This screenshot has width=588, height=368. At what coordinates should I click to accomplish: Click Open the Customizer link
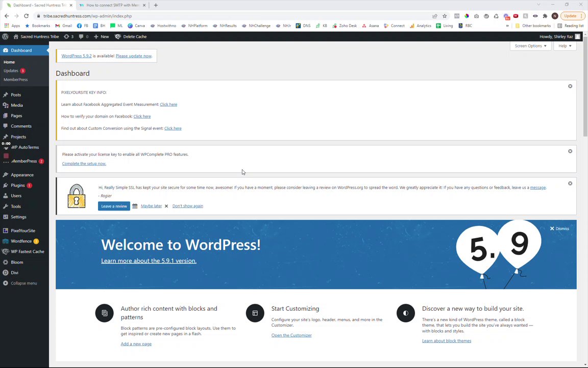pos(291,335)
